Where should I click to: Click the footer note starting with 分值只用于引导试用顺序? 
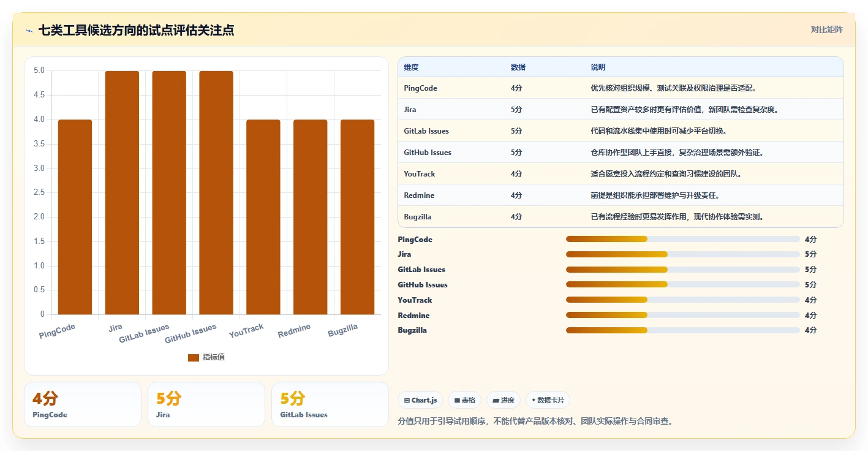tap(535, 422)
